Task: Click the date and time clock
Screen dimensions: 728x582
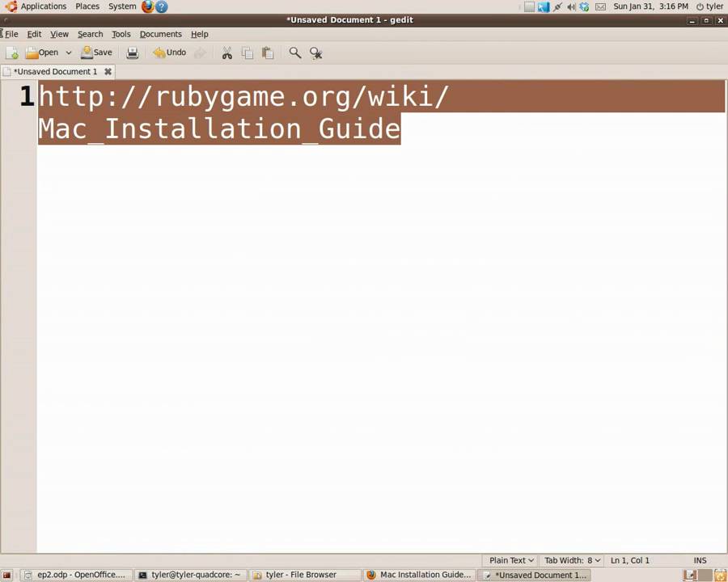Action: [x=650, y=6]
